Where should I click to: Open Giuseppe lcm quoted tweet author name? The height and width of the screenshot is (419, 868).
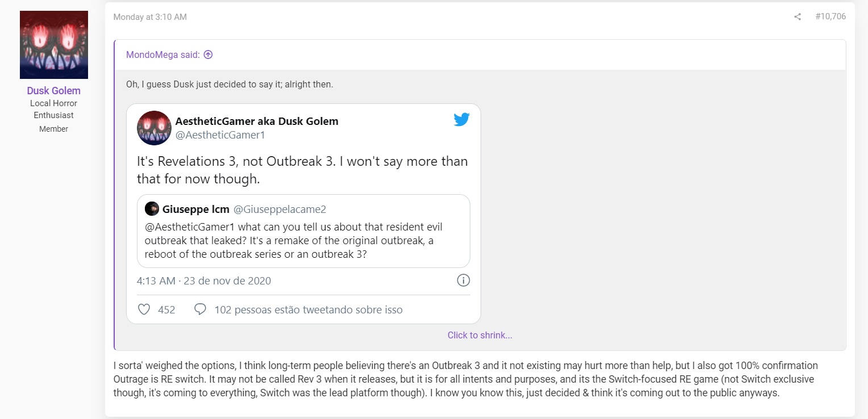click(196, 209)
